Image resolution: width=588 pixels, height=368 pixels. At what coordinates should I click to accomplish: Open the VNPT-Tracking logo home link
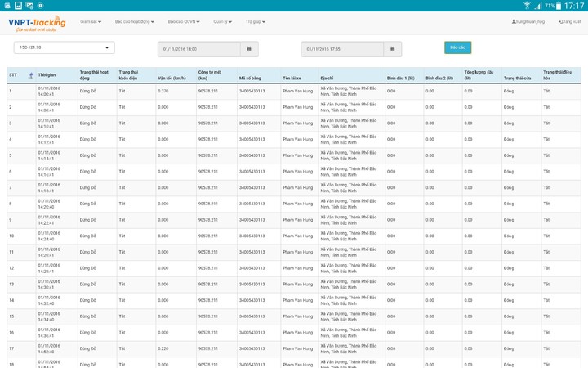[37, 24]
